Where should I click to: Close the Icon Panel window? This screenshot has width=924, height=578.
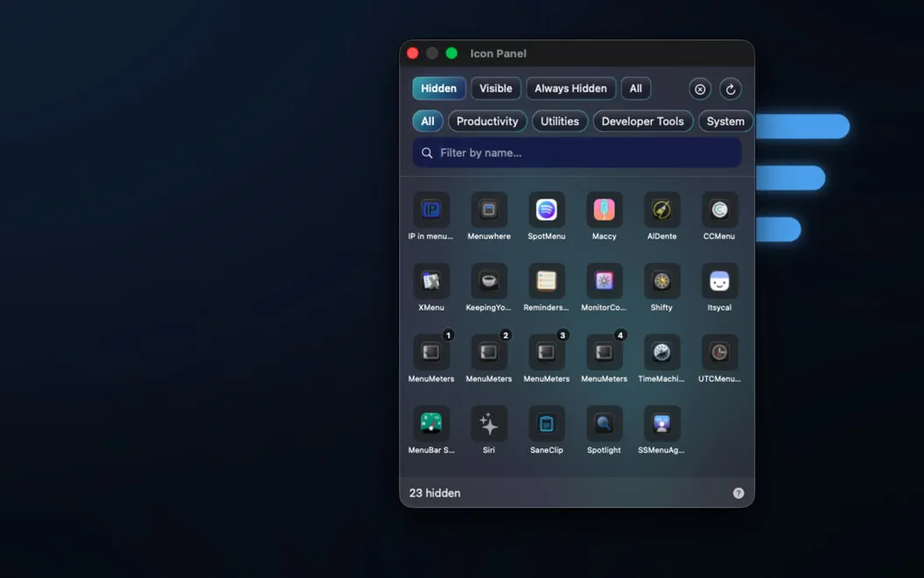click(413, 53)
